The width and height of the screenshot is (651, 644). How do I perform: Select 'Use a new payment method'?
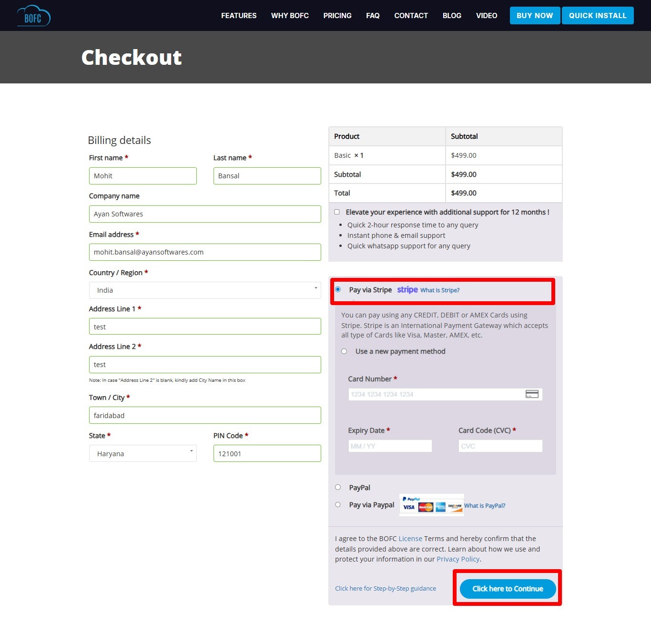coord(344,351)
